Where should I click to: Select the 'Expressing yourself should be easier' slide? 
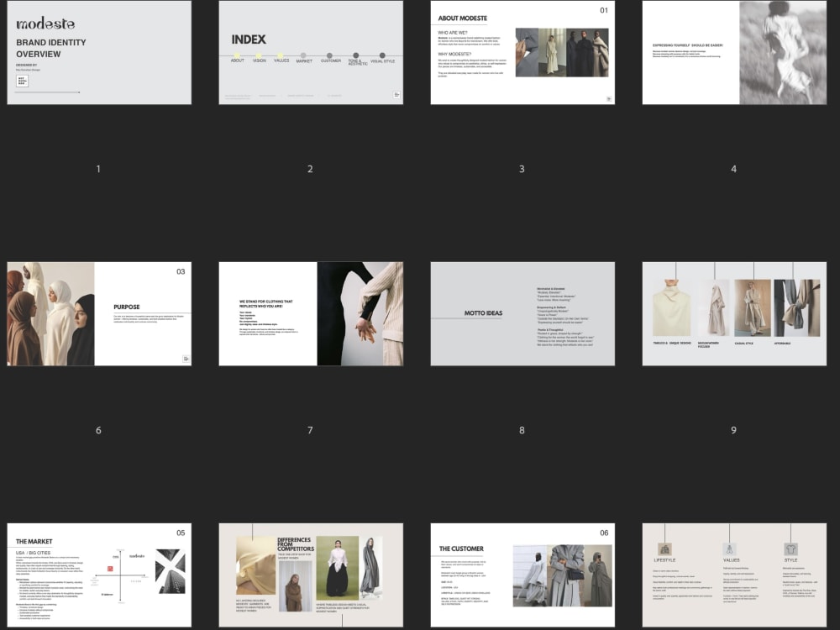[734, 52]
